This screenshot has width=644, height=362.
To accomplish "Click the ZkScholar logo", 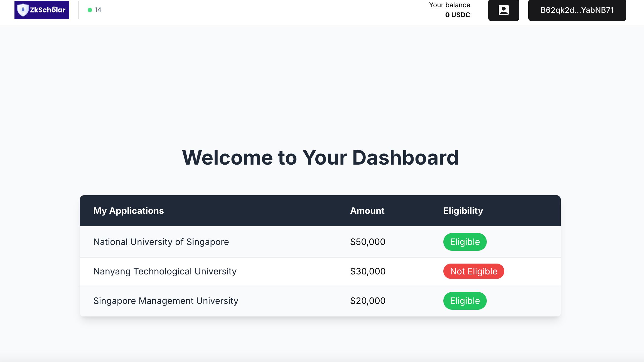I will (42, 10).
